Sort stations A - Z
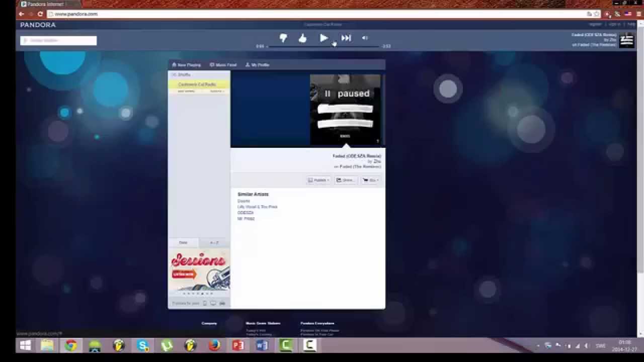Viewport: 644px width, 362px height. tap(214, 243)
